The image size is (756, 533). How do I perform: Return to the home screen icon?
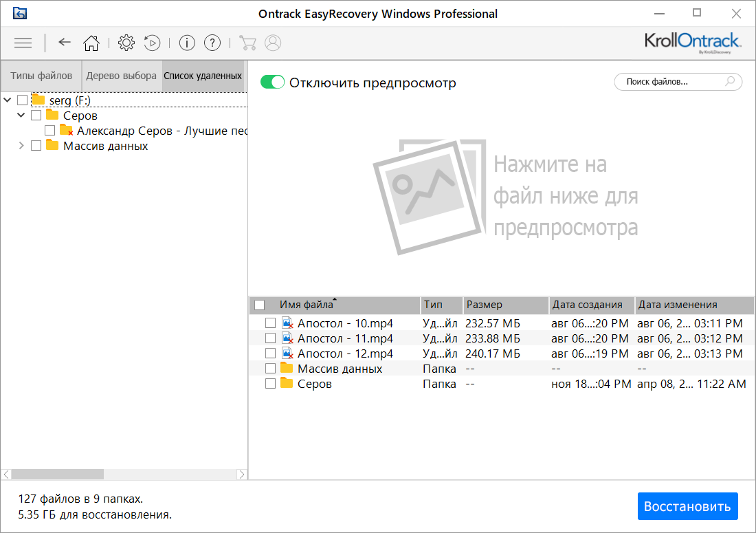point(91,43)
